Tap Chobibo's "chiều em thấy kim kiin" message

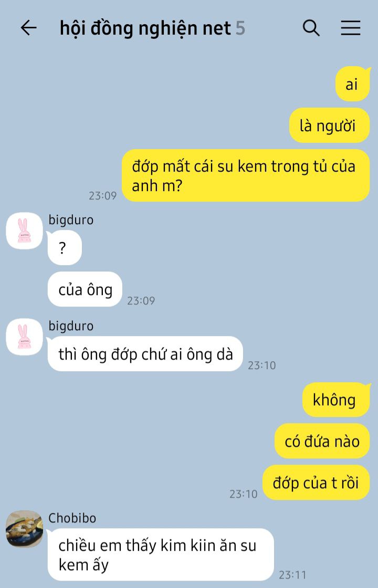pos(161,554)
